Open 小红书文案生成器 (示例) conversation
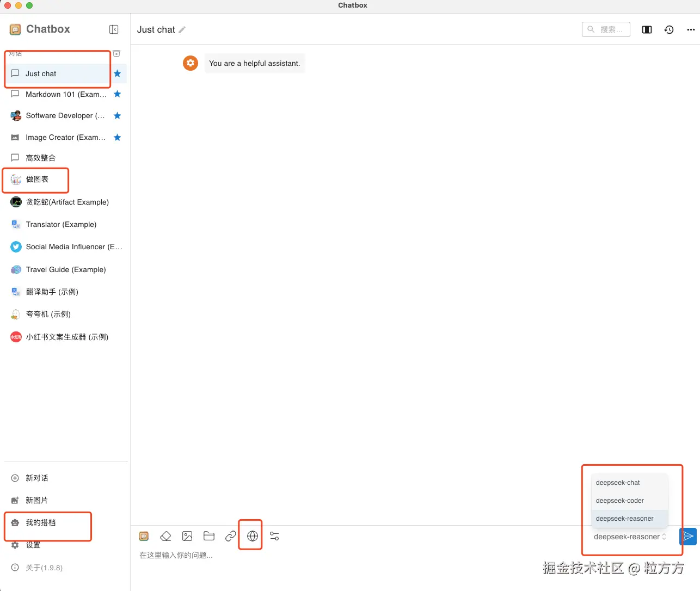Viewport: 700px width, 591px height. pyautogui.click(x=65, y=337)
